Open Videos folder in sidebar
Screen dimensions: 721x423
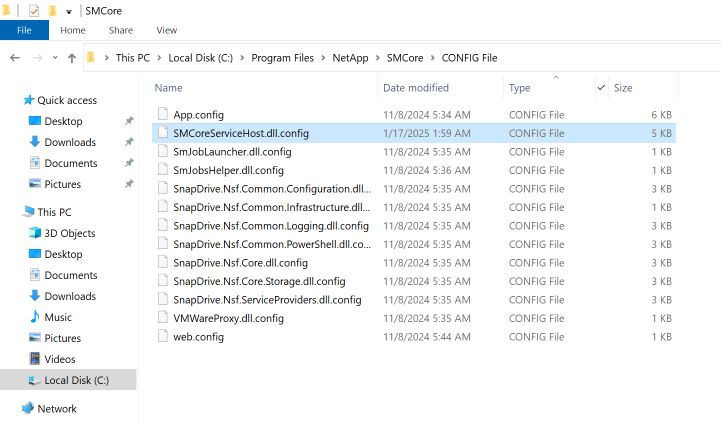point(52,359)
